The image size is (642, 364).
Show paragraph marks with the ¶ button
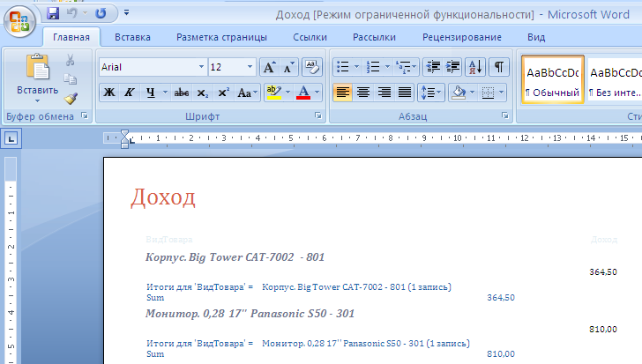[499, 67]
